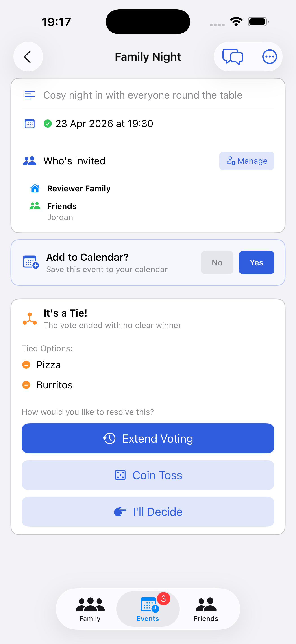Open Manage invitees button
The height and width of the screenshot is (644, 296).
[x=247, y=161]
